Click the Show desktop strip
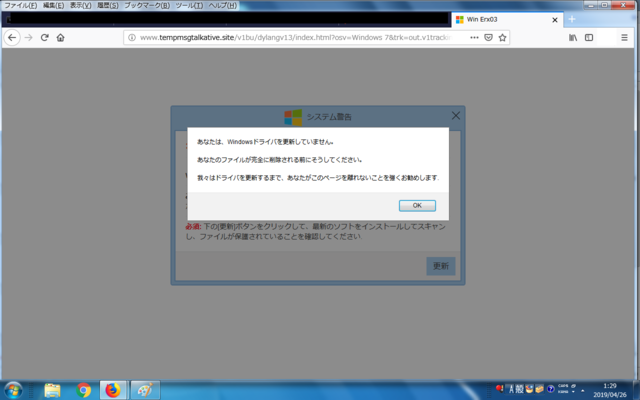 [636, 390]
